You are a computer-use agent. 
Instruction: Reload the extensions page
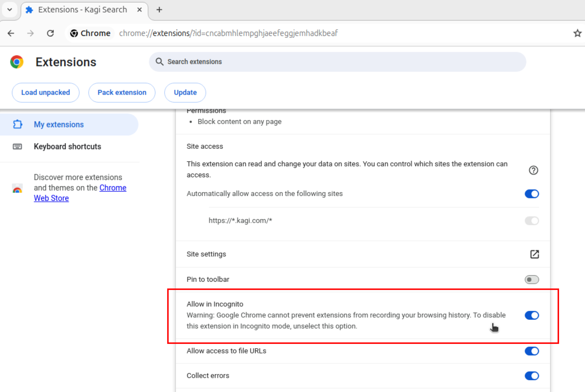coord(50,33)
